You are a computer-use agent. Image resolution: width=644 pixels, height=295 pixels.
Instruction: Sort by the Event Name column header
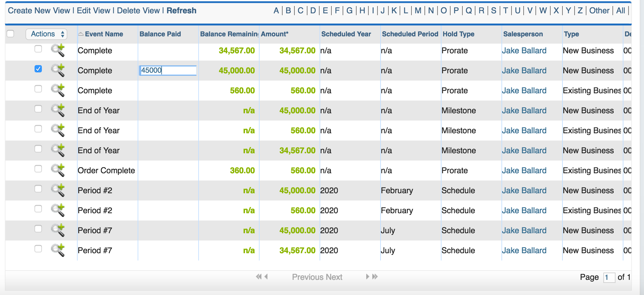pos(104,34)
